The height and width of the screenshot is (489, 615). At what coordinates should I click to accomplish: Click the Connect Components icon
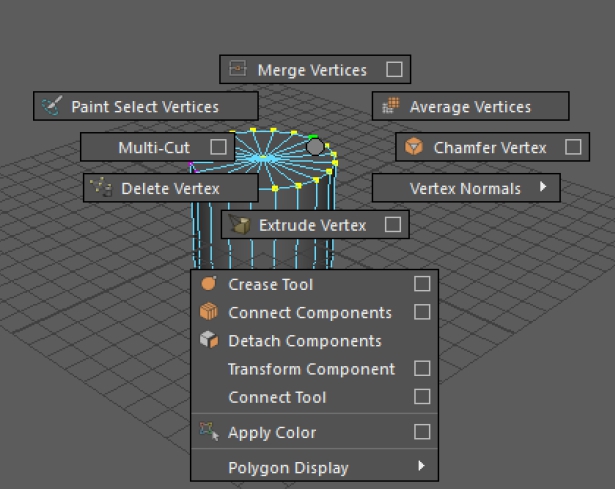click(209, 312)
